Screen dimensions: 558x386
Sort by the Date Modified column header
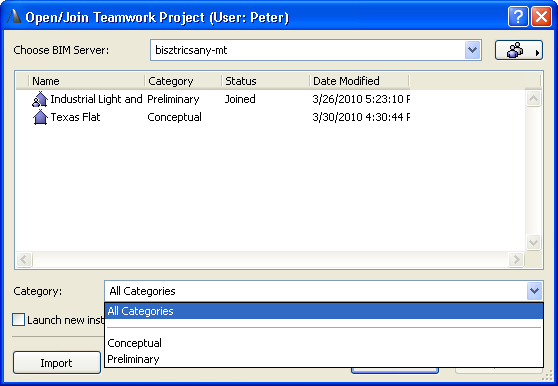point(359,81)
